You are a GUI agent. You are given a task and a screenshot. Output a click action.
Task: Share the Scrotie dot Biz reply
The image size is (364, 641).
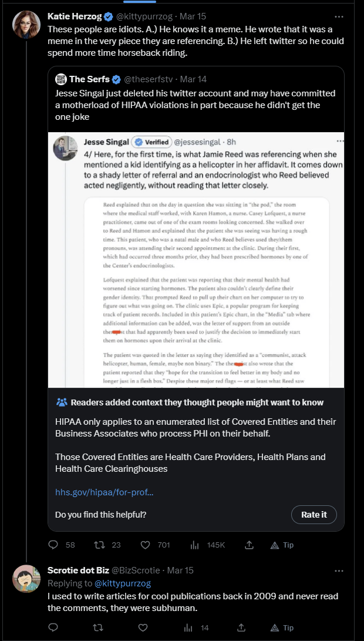coord(241,627)
